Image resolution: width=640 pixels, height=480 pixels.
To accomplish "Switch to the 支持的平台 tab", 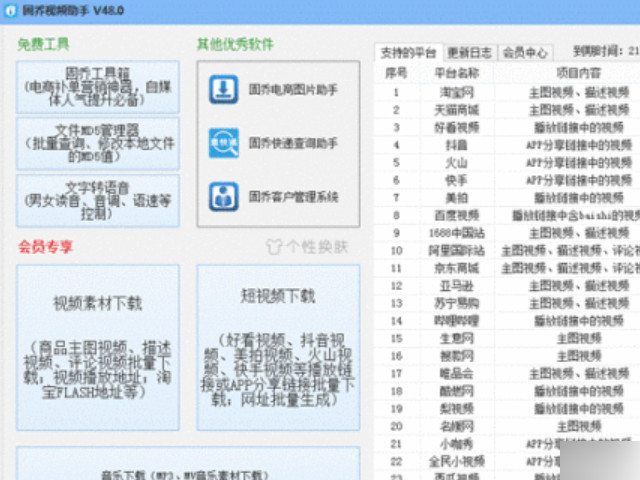I will [x=409, y=53].
